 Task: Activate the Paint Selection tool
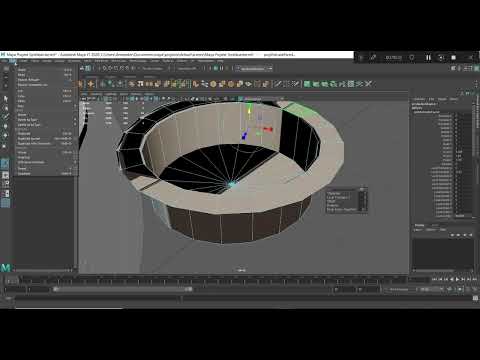point(6,117)
